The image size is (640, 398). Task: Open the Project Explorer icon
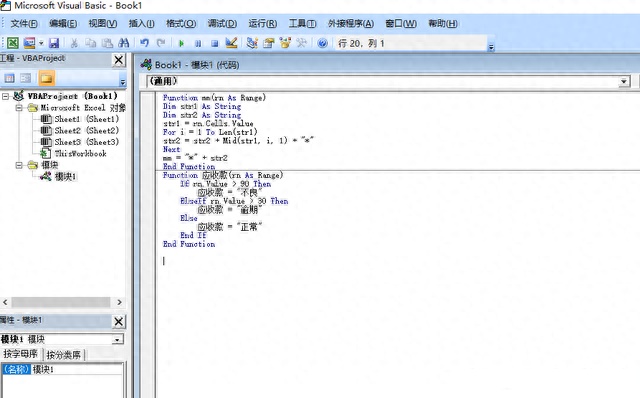point(252,43)
